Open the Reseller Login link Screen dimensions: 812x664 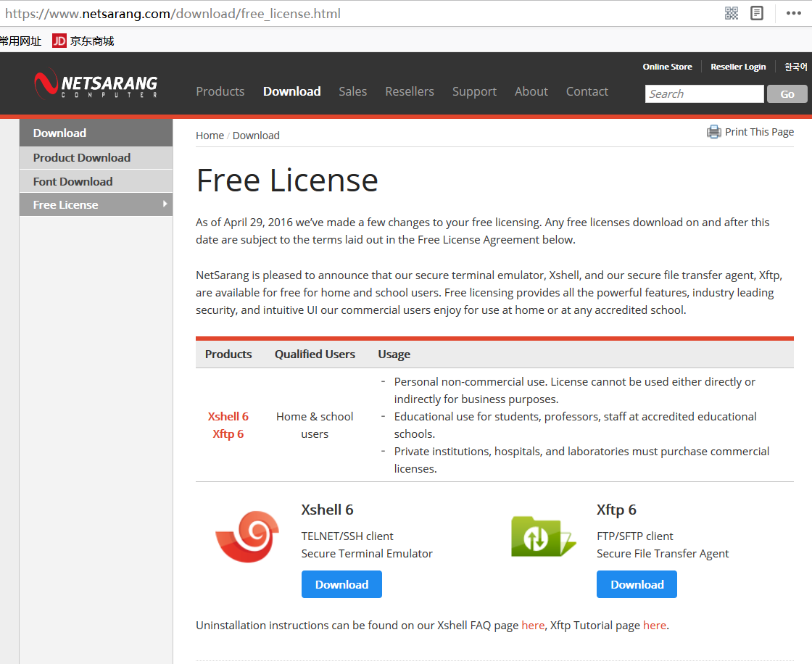click(x=738, y=66)
